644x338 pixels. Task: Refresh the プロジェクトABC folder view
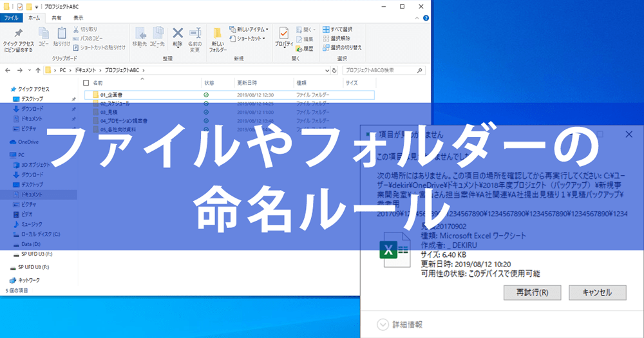point(334,70)
